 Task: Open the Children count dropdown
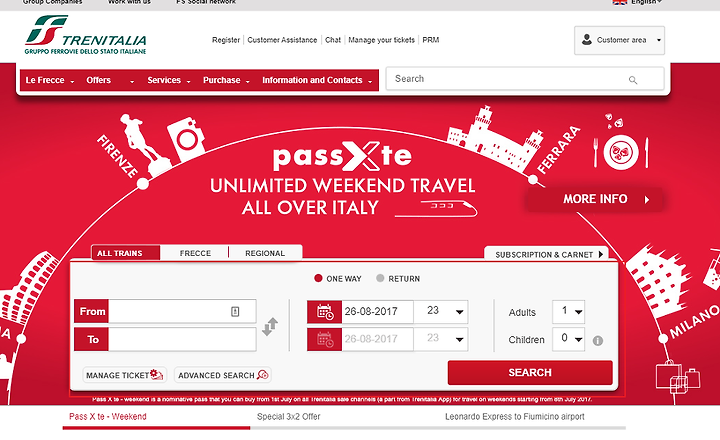pos(568,339)
